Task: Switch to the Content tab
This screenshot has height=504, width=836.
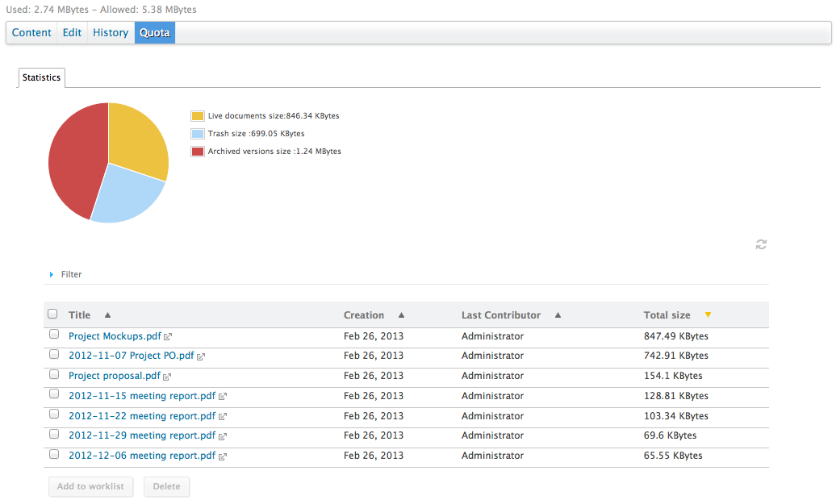Action: [x=31, y=32]
